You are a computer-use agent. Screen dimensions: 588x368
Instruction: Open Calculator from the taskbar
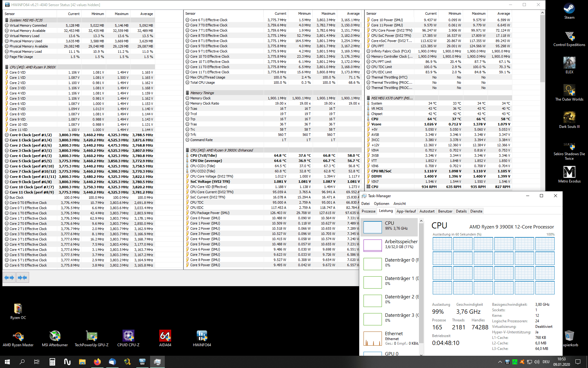tap(52, 362)
